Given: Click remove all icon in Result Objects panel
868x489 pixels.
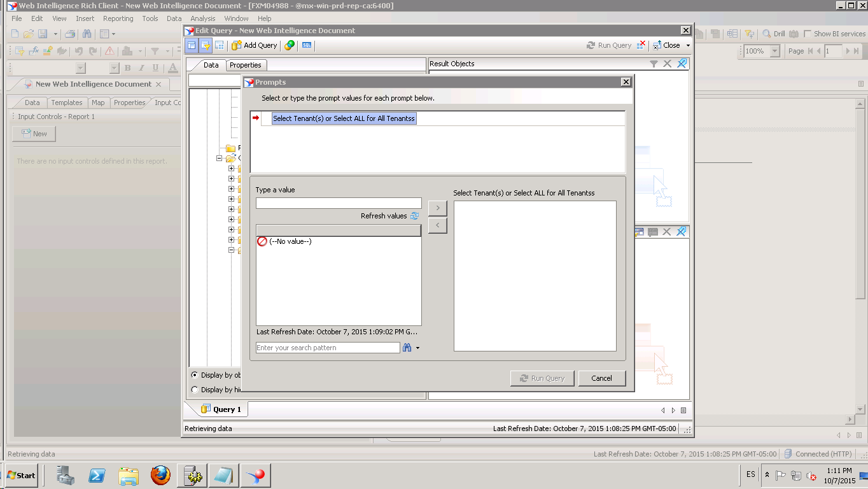Looking at the screenshot, I should tap(682, 64).
